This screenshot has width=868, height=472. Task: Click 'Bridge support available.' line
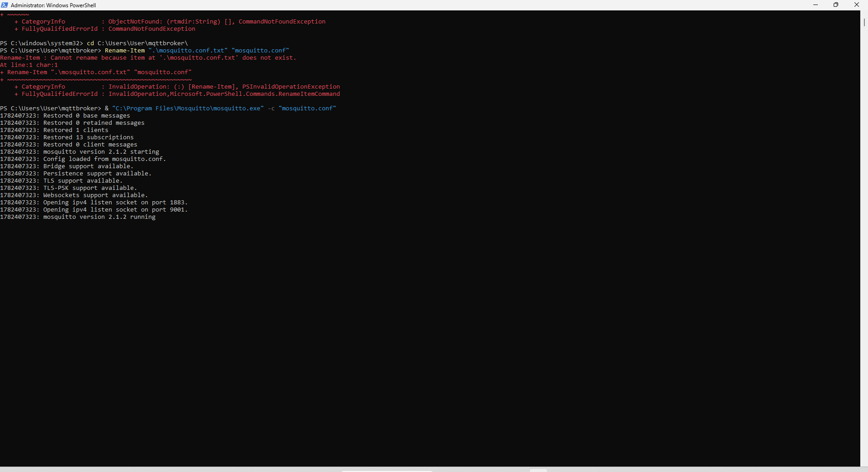pyautogui.click(x=67, y=166)
